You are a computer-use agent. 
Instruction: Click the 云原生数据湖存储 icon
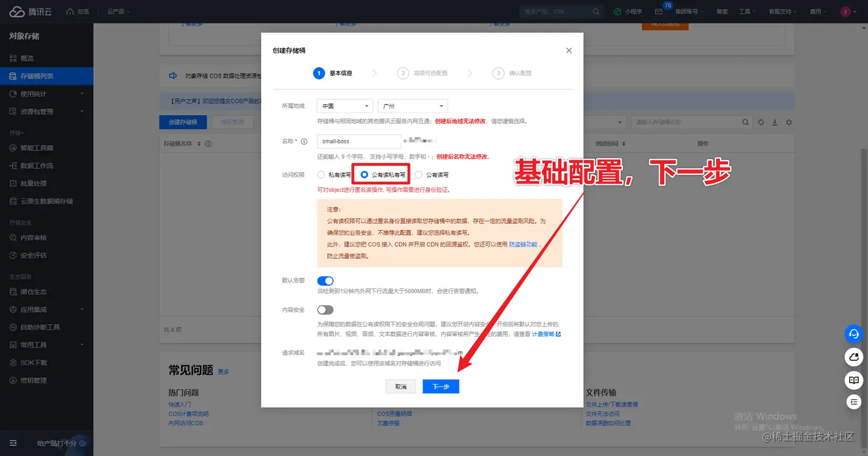pos(13,201)
